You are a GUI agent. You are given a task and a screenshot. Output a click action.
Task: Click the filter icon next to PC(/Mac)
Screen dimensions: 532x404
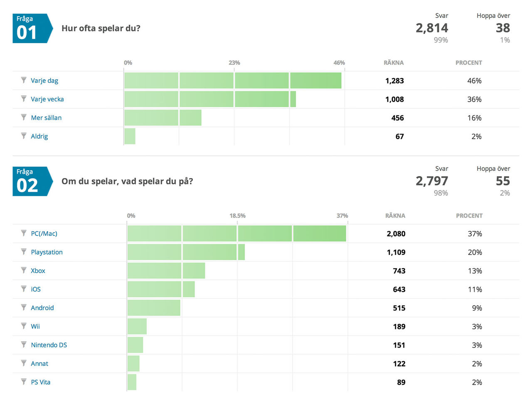(x=24, y=233)
